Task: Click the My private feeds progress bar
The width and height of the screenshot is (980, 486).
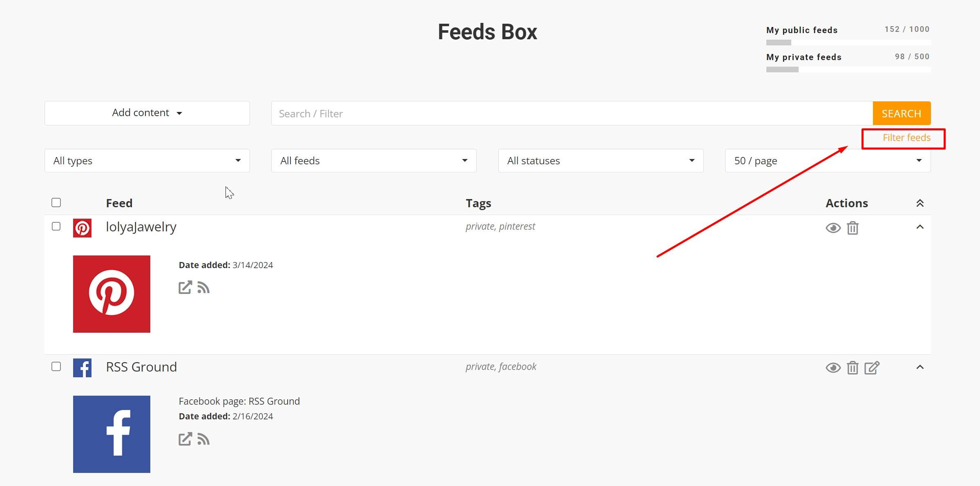Action: 848,69
